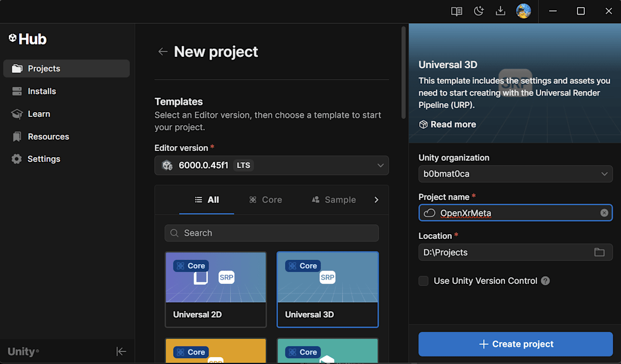Open the account avatar menu
Screen dimensions: 621x364
click(524, 11)
